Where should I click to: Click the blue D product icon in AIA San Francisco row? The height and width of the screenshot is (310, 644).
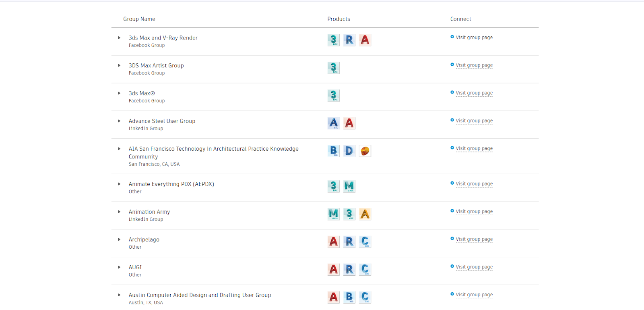349,151
